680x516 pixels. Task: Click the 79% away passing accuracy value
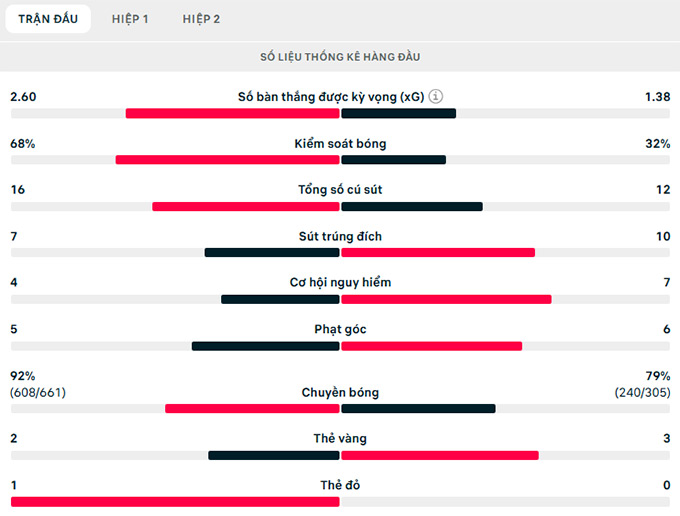click(657, 376)
